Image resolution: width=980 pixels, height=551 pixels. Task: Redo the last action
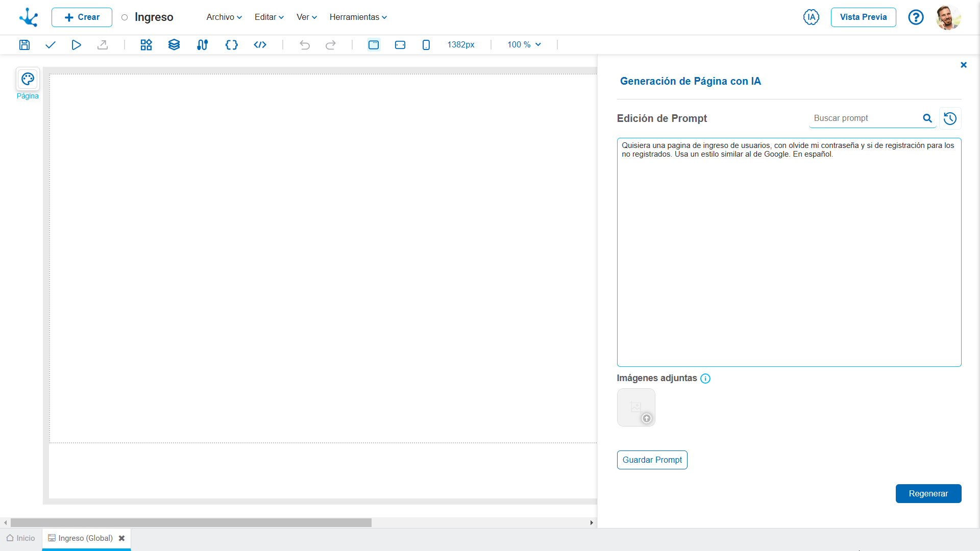331,45
